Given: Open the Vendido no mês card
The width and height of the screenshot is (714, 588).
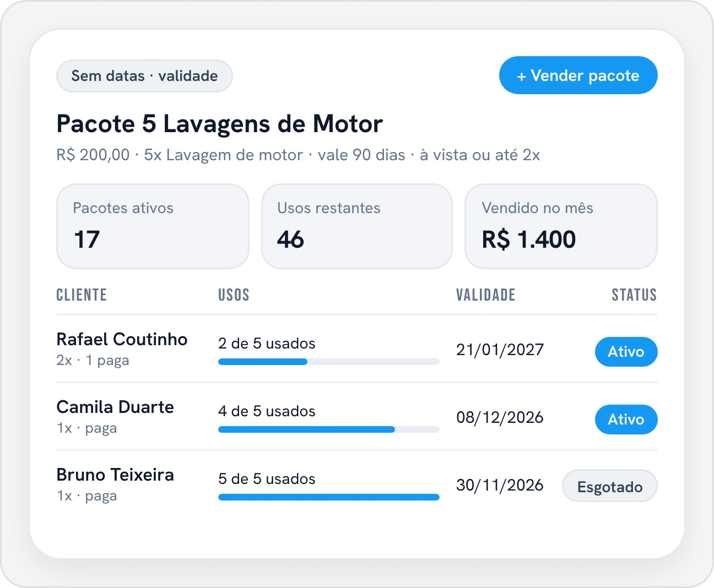Looking at the screenshot, I should tap(561, 226).
